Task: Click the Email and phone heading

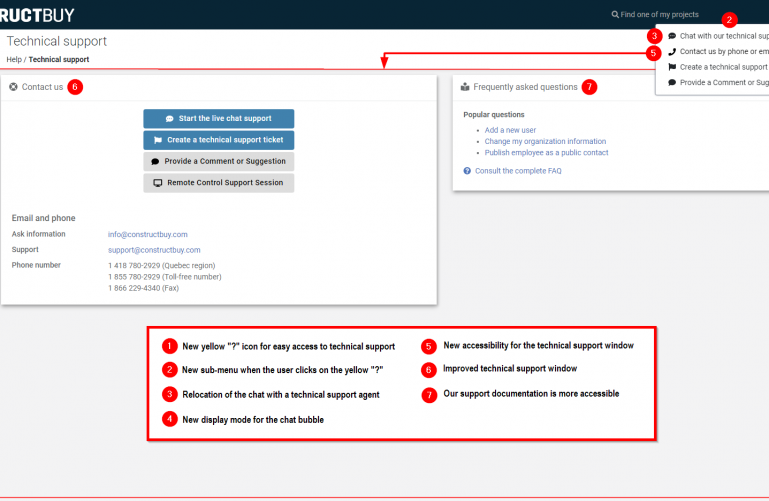Action: point(44,218)
